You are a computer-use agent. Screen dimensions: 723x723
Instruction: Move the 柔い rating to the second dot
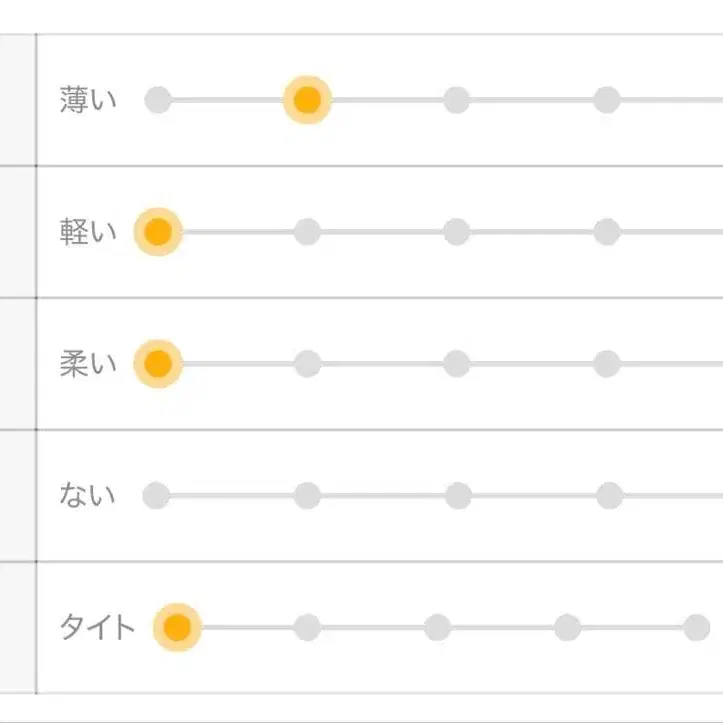click(x=307, y=364)
